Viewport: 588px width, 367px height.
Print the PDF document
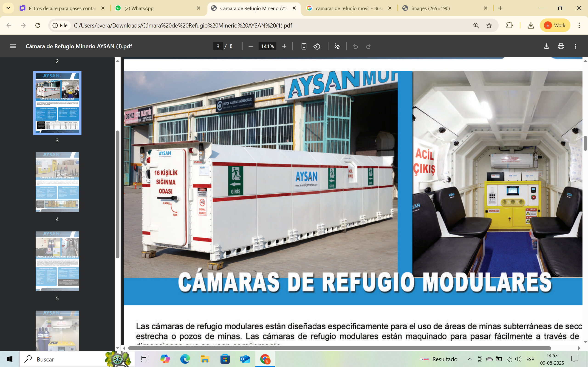[561, 46]
